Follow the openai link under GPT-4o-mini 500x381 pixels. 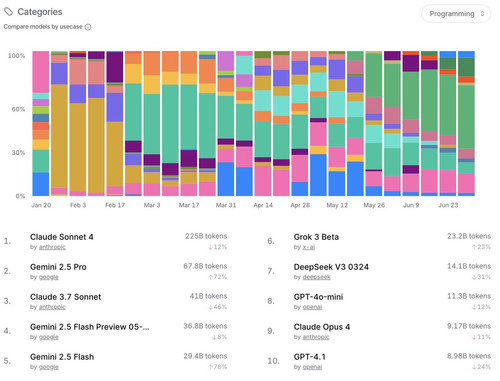[x=312, y=307]
